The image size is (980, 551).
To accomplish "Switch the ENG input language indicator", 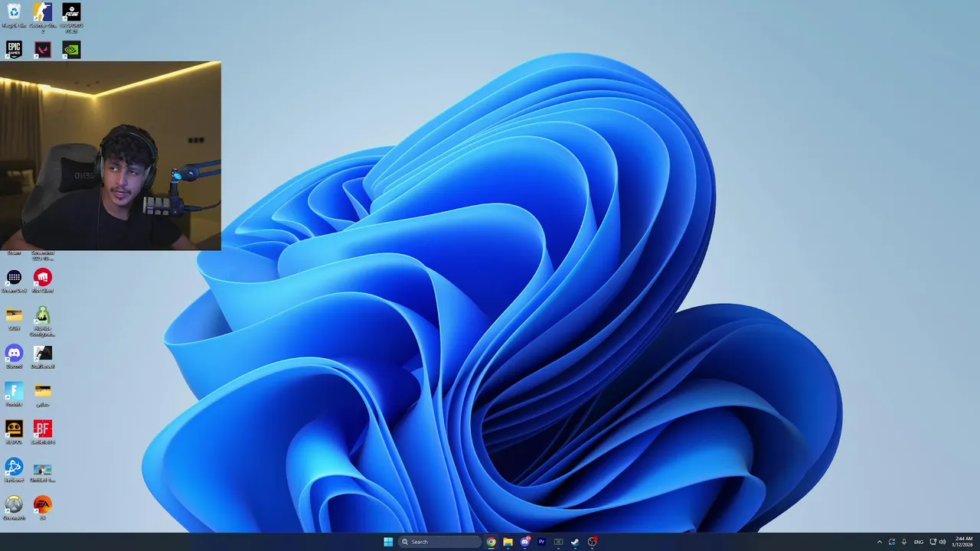I will click(919, 542).
